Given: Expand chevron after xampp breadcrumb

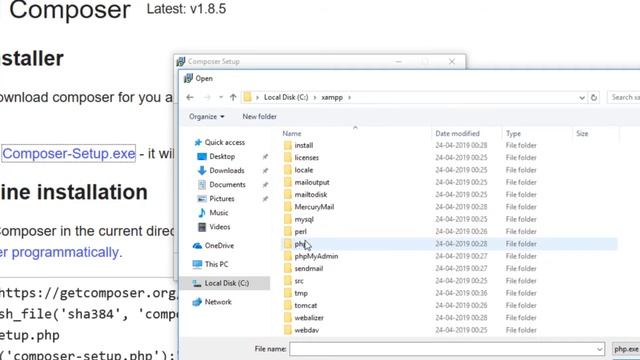Looking at the screenshot, I should click(x=350, y=98).
